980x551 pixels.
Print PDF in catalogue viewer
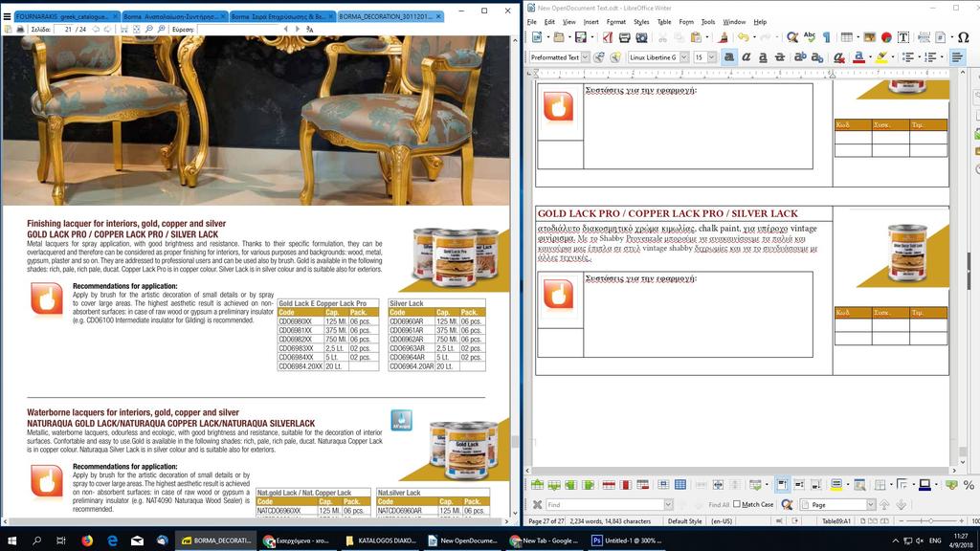tap(20, 29)
